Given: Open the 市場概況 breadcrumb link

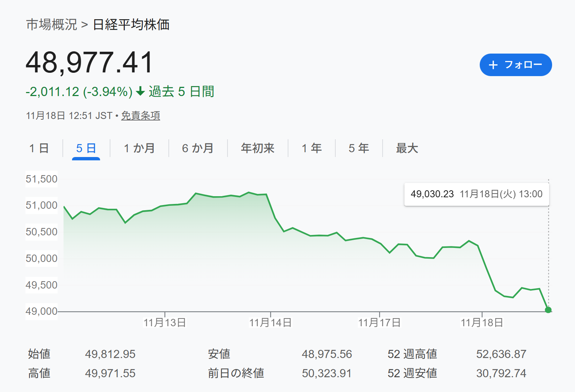Looking at the screenshot, I should pos(52,25).
